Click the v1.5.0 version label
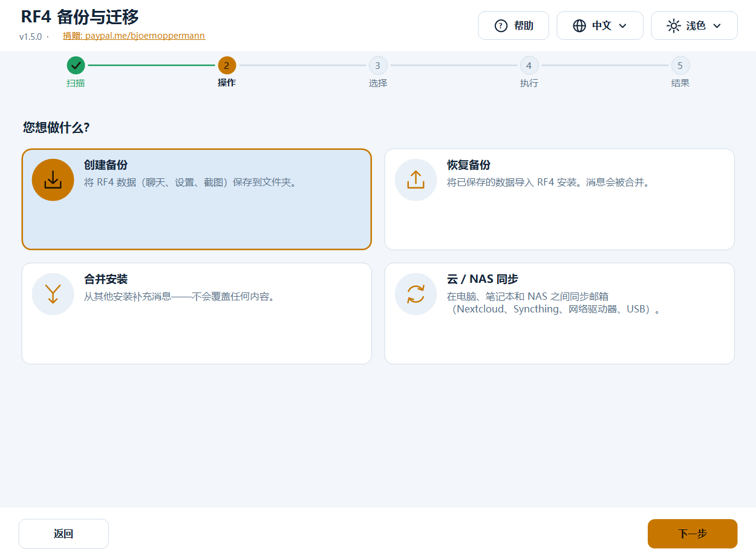Viewport: 756px width, 559px height. coord(30,36)
